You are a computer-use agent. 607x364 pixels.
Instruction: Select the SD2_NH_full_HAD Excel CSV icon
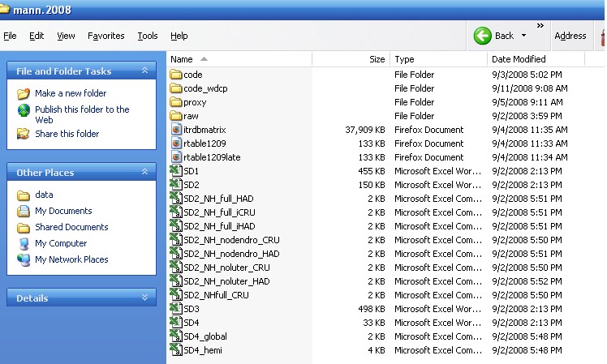[x=176, y=199]
